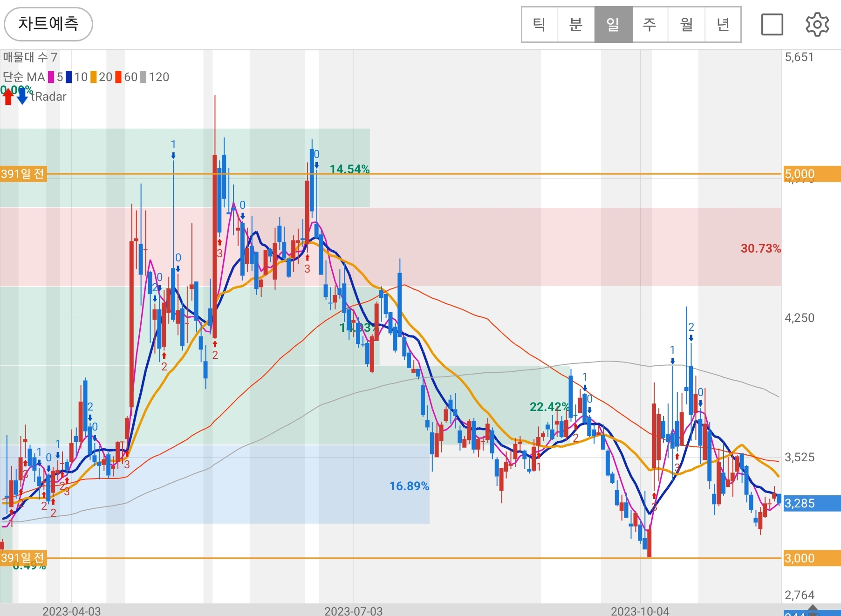The image size is (841, 616).
Task: Click the red up arrow tRadar icon
Action: click(8, 96)
